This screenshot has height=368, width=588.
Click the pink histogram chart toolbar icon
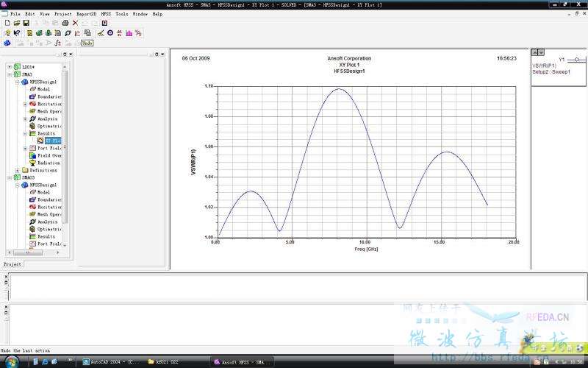(129, 33)
